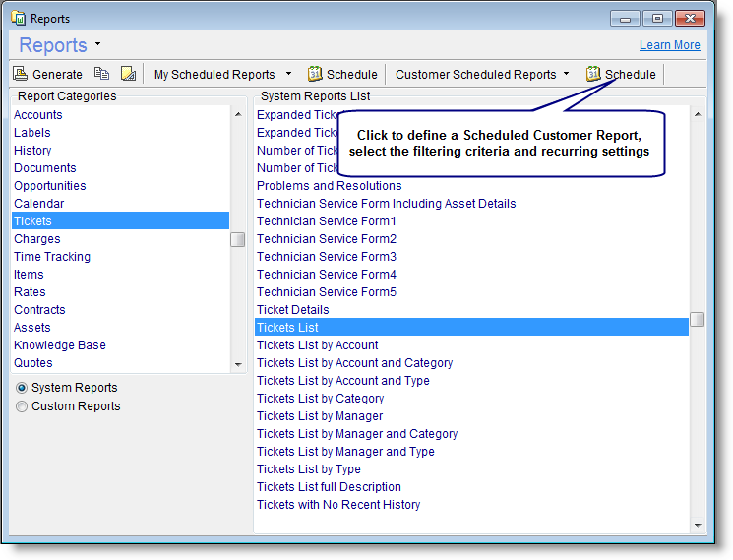
Task: Choose the Technician Service Form3 report
Action: (x=327, y=257)
